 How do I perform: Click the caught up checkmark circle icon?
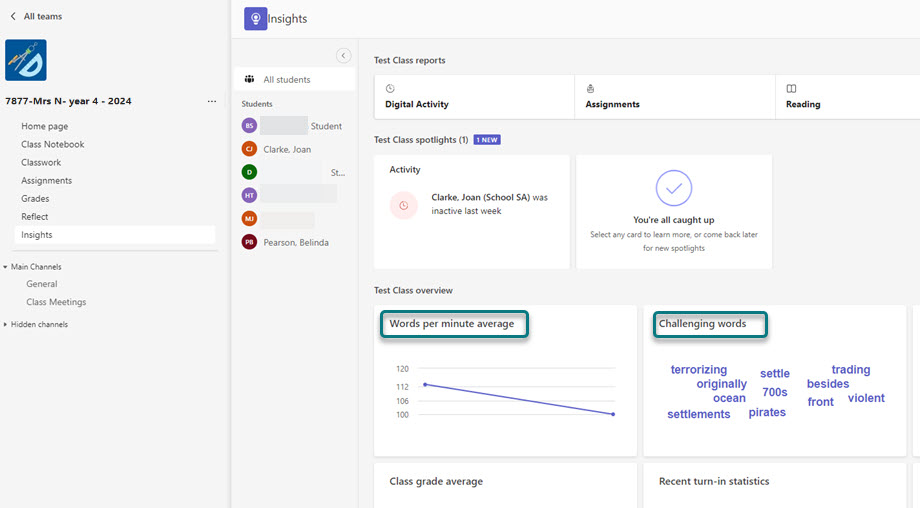coord(674,188)
